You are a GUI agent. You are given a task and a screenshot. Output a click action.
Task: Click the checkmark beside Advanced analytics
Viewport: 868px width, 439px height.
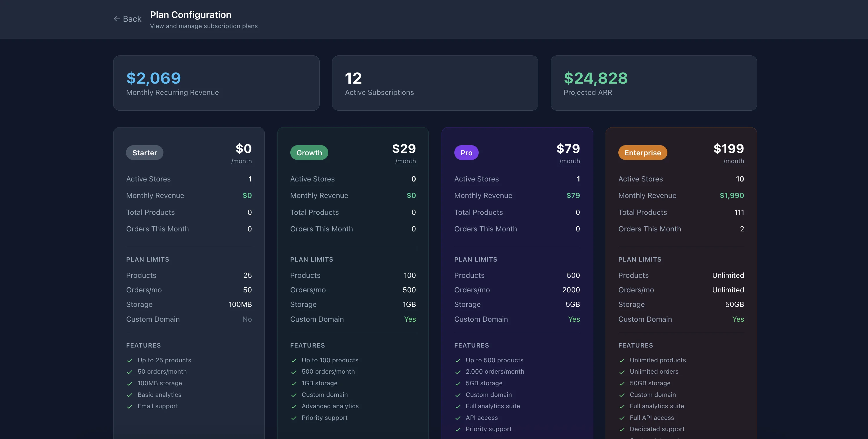point(293,406)
